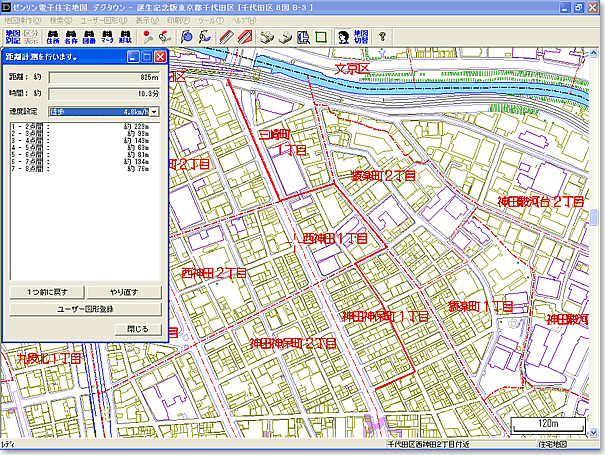Open the ヘルプ menu

coord(244,20)
